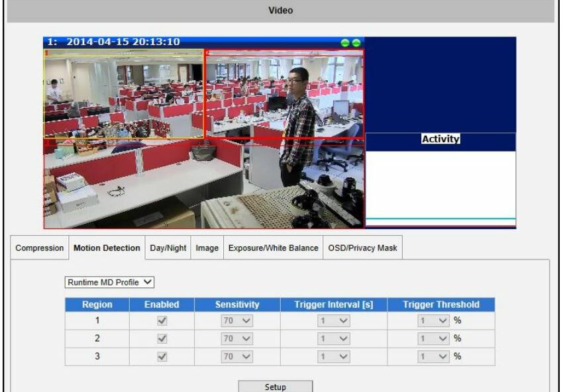This screenshot has height=392, width=563.
Task: Open the Trigger Threshold dropdown for region 1
Action: (x=433, y=320)
